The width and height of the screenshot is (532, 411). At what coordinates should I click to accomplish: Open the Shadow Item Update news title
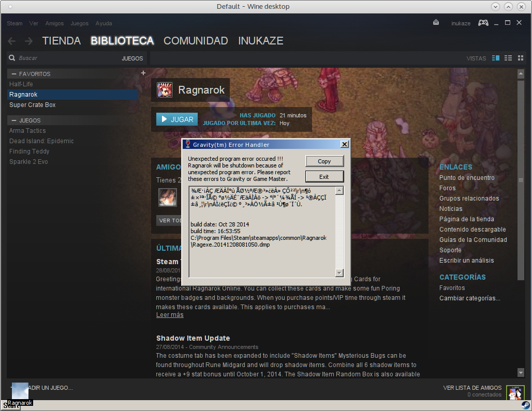193,338
